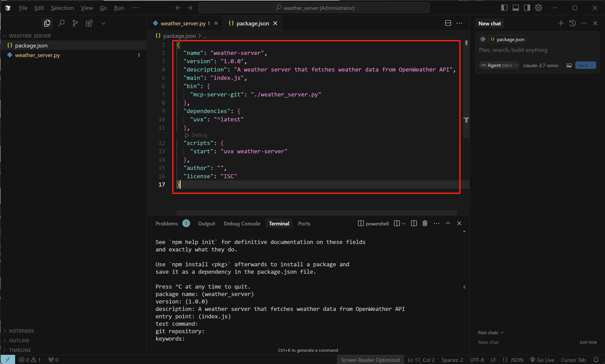Open chat pane more options ellipsis
This screenshot has width=605, height=364.
coord(584,23)
